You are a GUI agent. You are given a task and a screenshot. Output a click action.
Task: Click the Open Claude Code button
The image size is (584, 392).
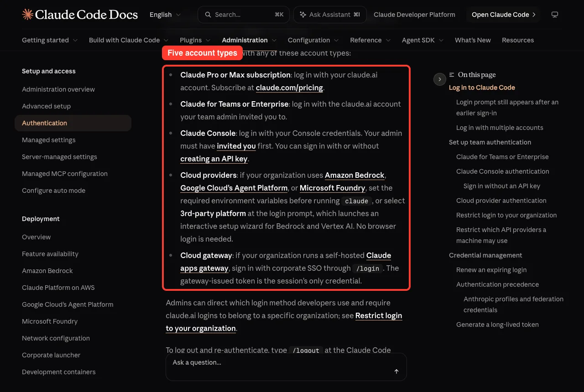pyautogui.click(x=504, y=15)
